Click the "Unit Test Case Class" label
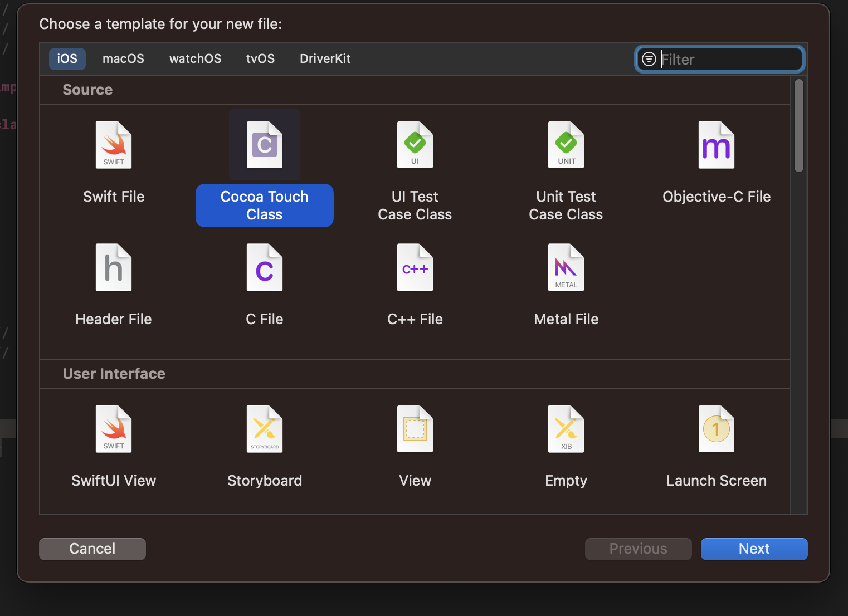This screenshot has height=616, width=848. pyautogui.click(x=566, y=206)
